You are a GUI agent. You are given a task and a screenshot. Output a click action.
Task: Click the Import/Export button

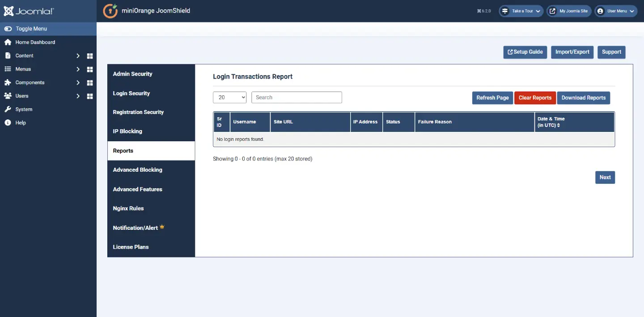(x=572, y=52)
